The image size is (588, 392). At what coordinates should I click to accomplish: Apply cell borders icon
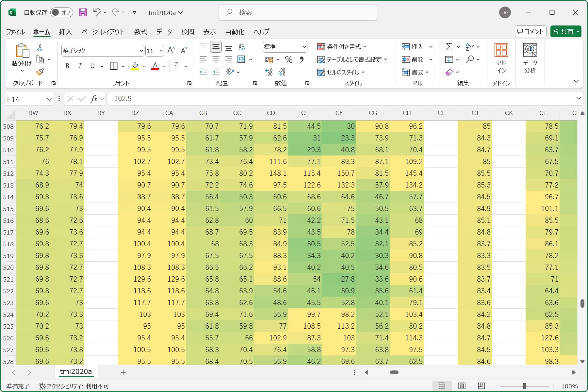pyautogui.click(x=114, y=66)
